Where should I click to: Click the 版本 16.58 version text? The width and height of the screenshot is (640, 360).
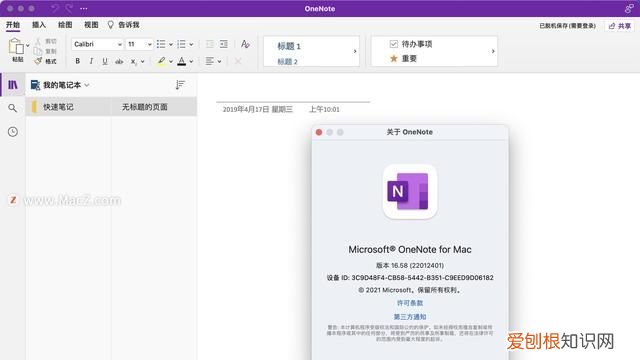tap(410, 265)
